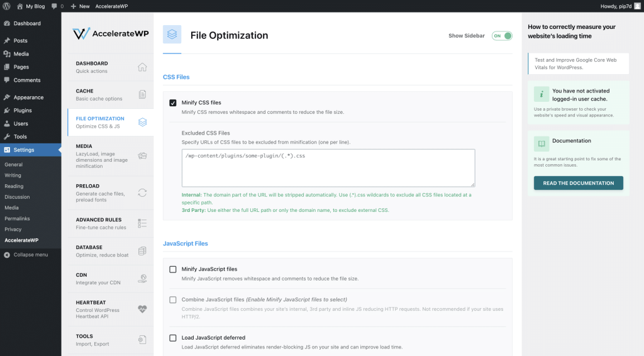Click the layers icon beside FILE OPTIMIZATION tab

coord(142,122)
